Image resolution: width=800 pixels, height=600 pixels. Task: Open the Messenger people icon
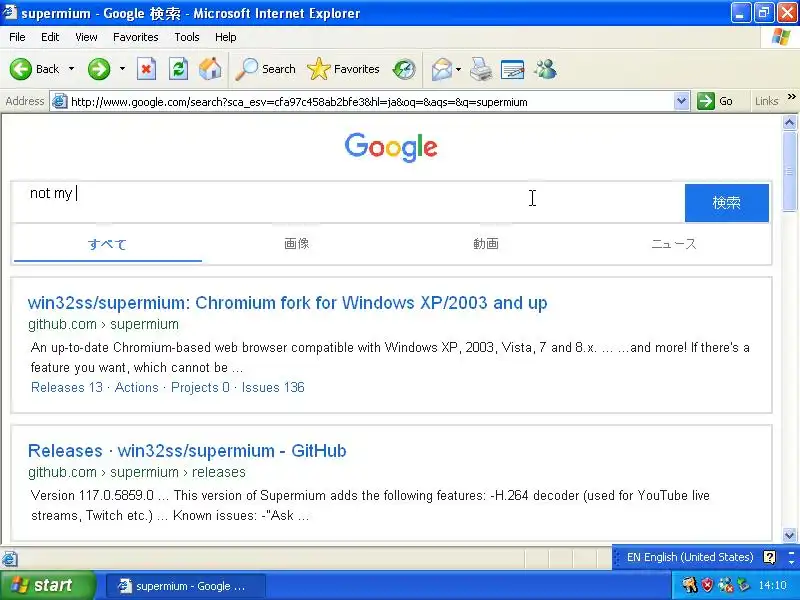545,69
